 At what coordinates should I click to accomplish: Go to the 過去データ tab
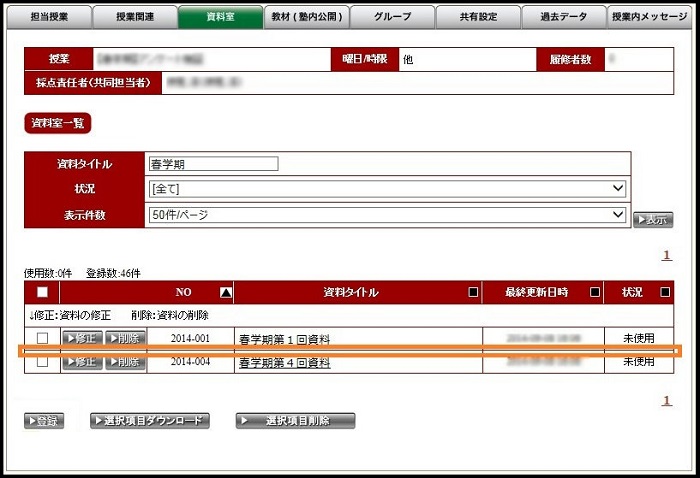(563, 17)
